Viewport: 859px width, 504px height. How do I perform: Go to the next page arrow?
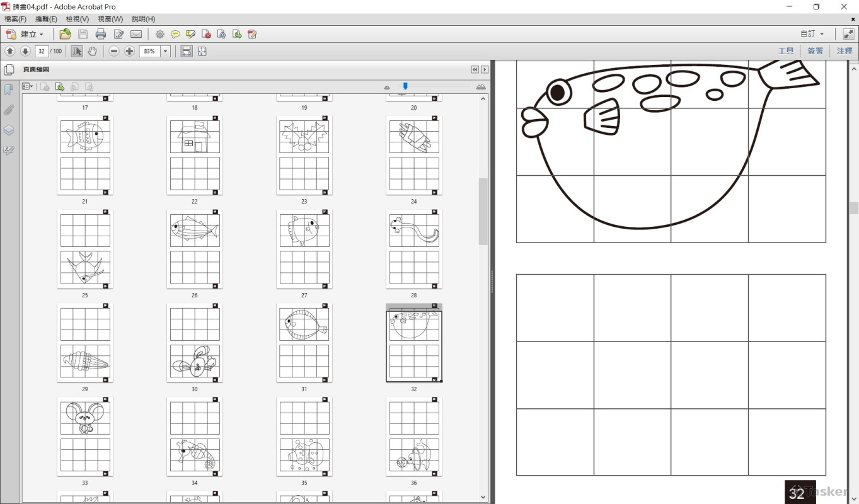[25, 51]
